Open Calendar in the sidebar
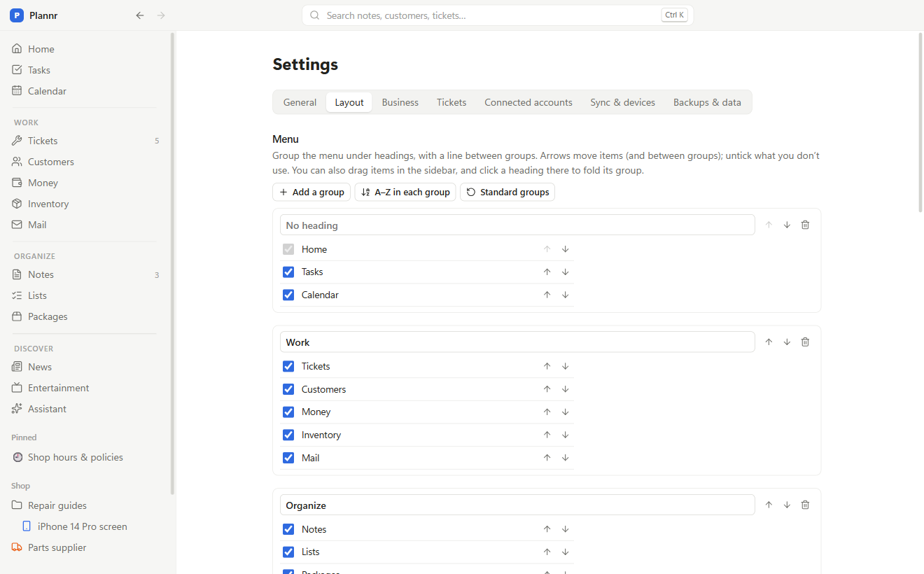 tap(85, 91)
